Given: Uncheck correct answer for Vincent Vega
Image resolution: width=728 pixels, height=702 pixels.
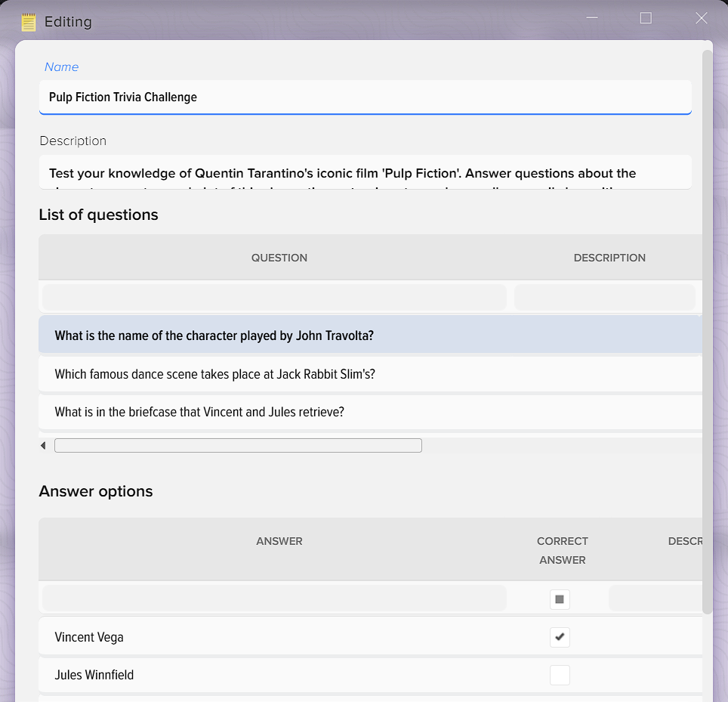Looking at the screenshot, I should tap(560, 637).
